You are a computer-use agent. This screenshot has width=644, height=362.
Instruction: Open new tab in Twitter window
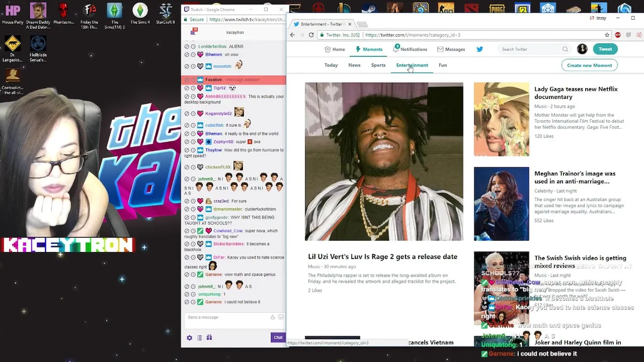coord(362,24)
